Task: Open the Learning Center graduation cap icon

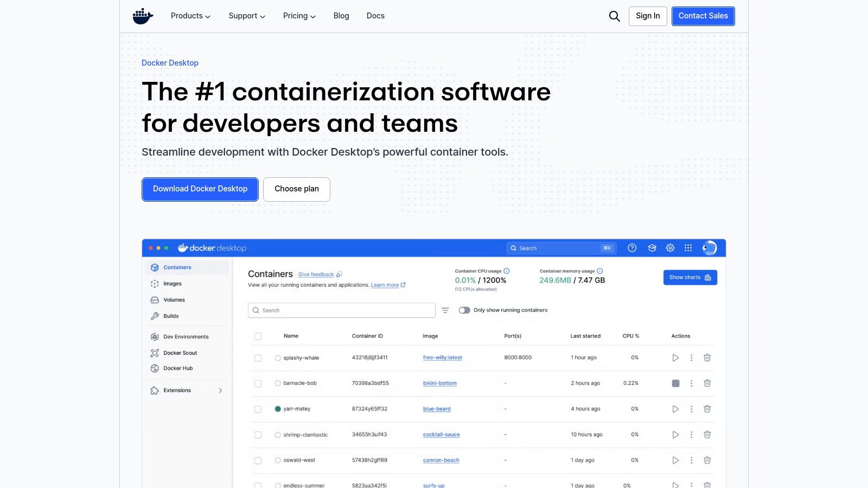Action: 652,248
